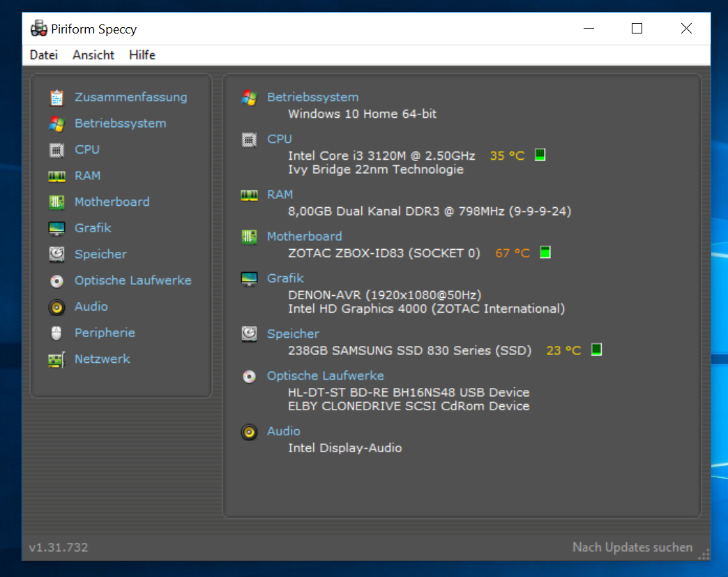Click the Windows flag icon in summary panel
The height and width of the screenshot is (577, 728).
250,98
